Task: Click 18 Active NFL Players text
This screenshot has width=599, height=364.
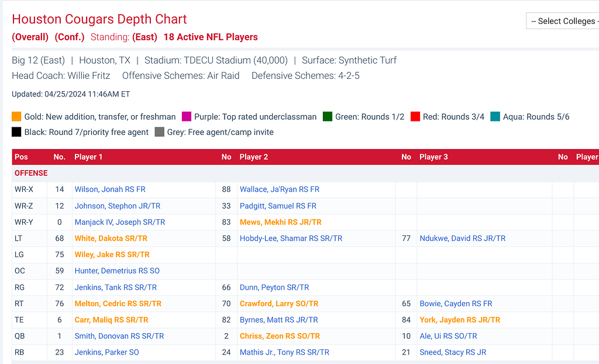Action: point(211,37)
